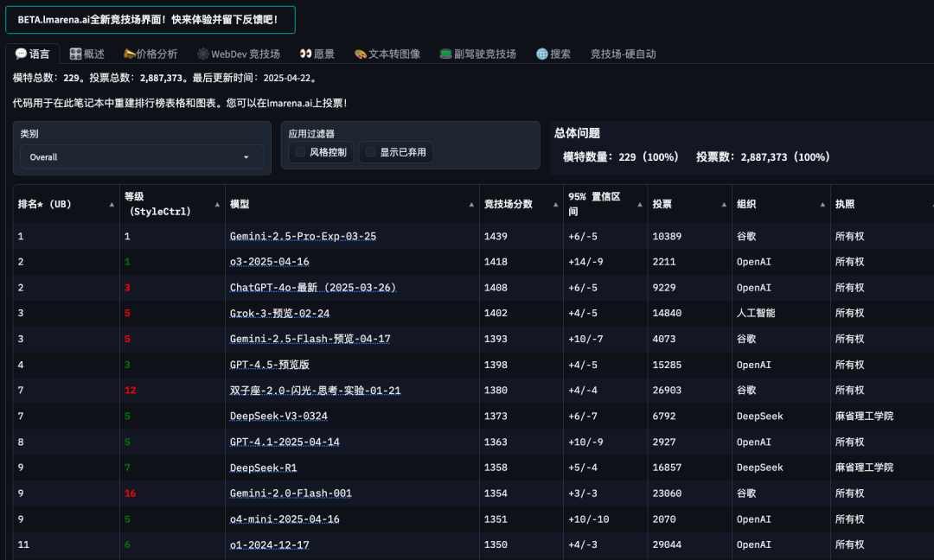The width and height of the screenshot is (934, 560).
Task: Open the GPT-4.5-预览版 link
Action: coord(269,365)
